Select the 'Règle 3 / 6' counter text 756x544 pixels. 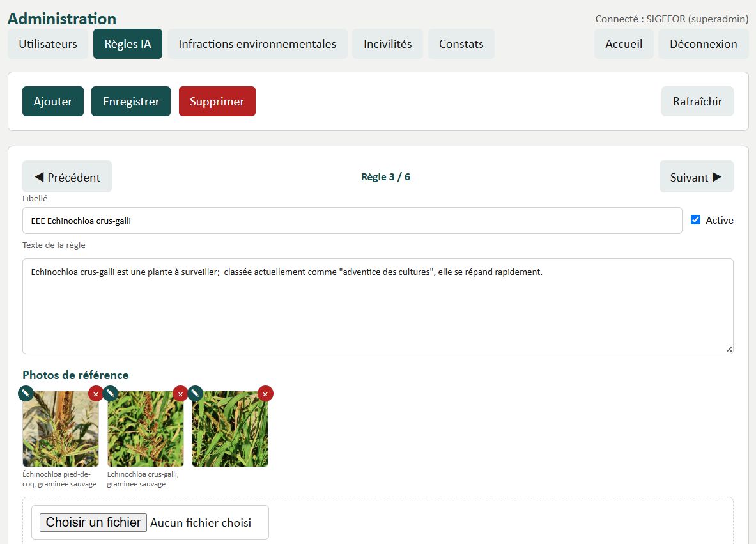click(385, 177)
